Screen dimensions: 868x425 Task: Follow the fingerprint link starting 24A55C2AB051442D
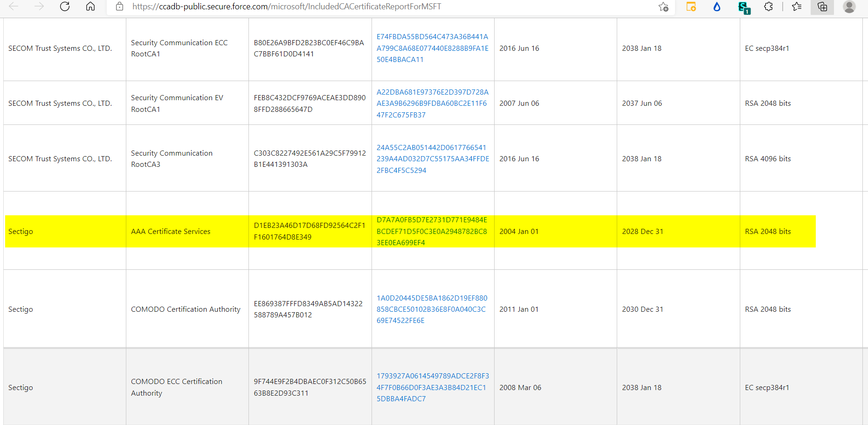coord(433,159)
